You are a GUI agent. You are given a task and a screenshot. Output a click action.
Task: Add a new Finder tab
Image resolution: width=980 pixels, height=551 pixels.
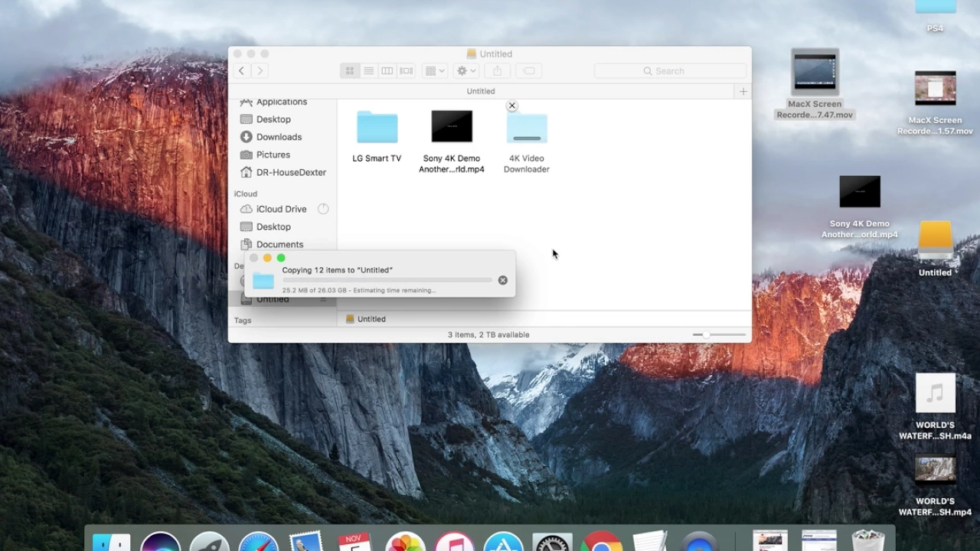(x=743, y=91)
